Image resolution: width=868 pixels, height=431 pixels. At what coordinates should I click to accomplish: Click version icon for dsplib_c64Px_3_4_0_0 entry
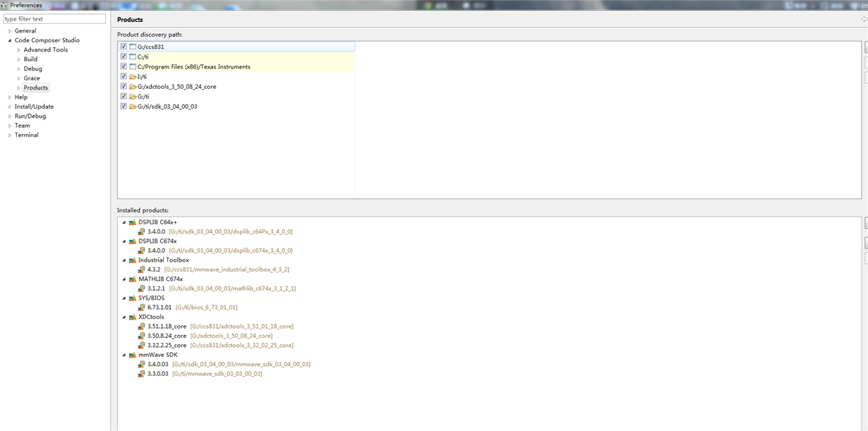pyautogui.click(x=142, y=231)
